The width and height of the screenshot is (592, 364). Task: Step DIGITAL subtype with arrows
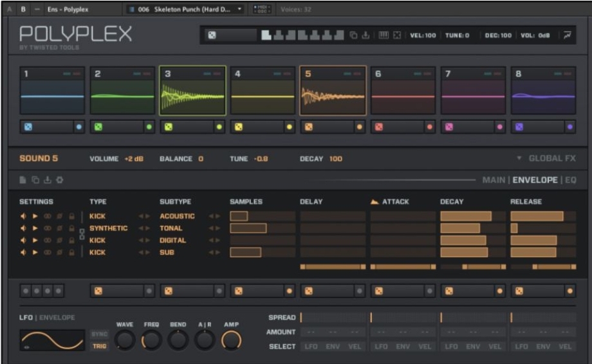point(214,241)
